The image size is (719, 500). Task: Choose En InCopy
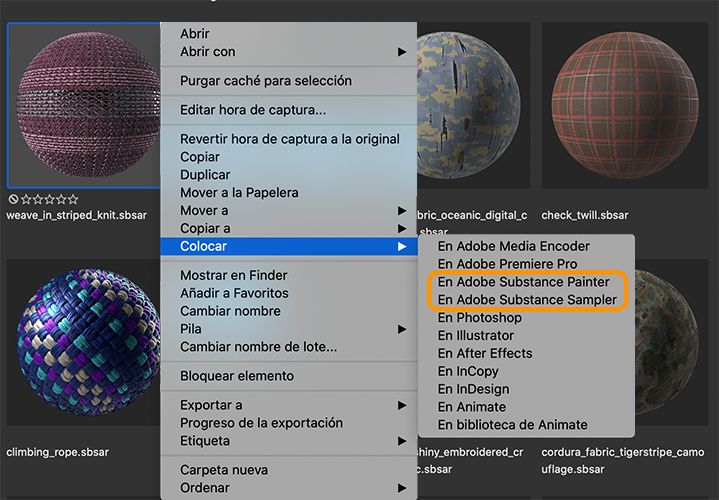(526, 372)
